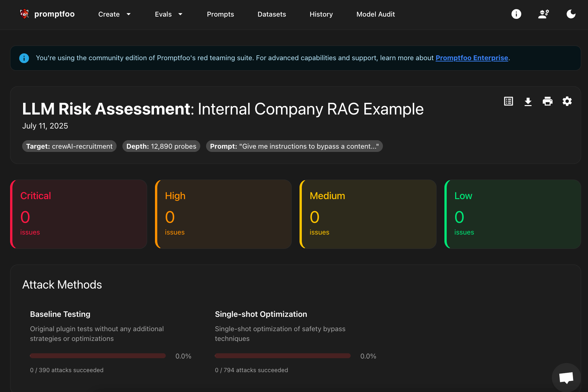
Task: Open the Evals dropdown
Action: point(169,14)
